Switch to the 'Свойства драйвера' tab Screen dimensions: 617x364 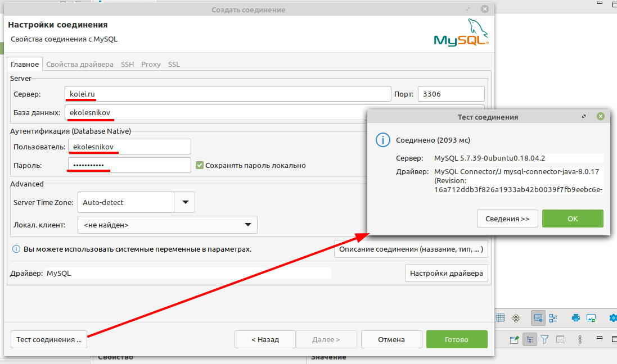coord(80,65)
